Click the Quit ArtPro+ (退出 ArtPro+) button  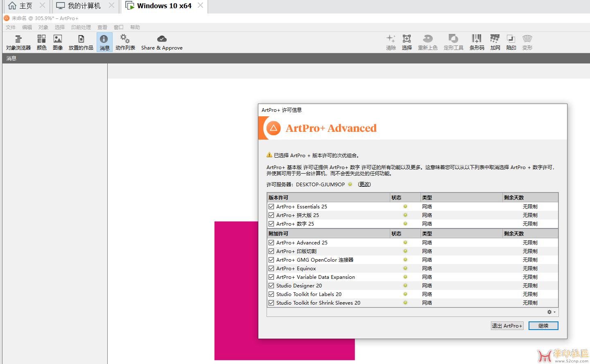(507, 326)
